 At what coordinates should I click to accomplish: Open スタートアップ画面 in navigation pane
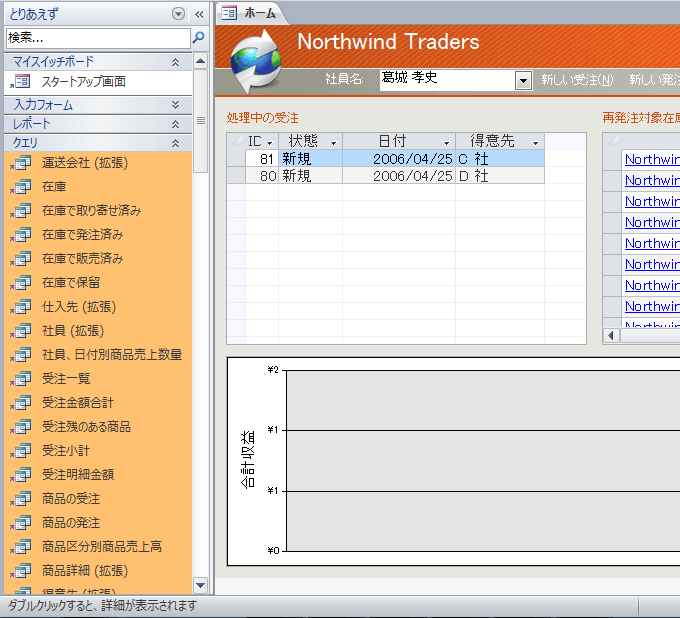point(83,82)
